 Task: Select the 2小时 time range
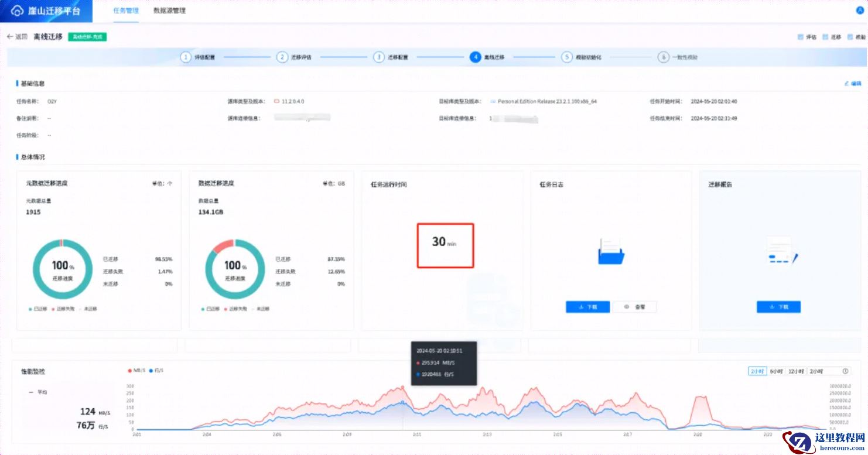[x=757, y=371]
